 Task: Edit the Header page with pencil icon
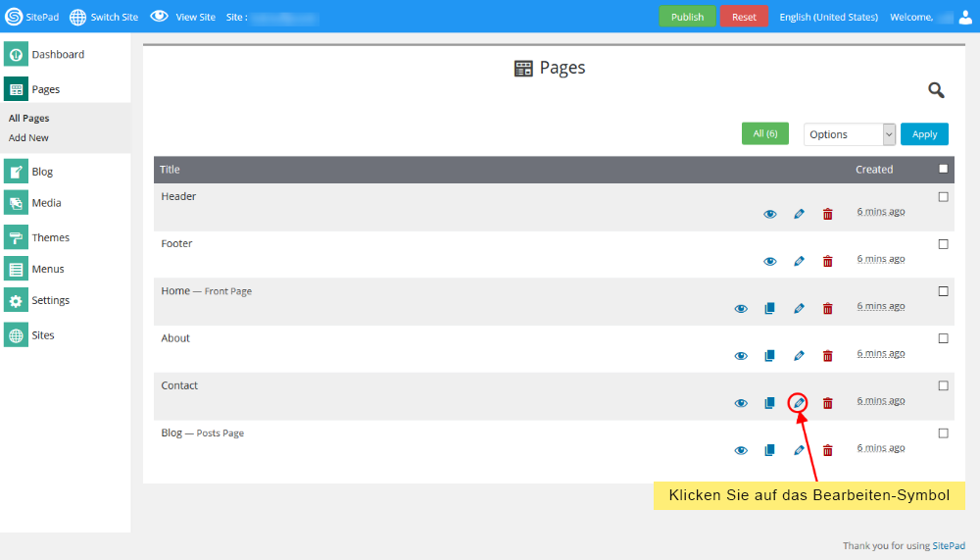799,214
